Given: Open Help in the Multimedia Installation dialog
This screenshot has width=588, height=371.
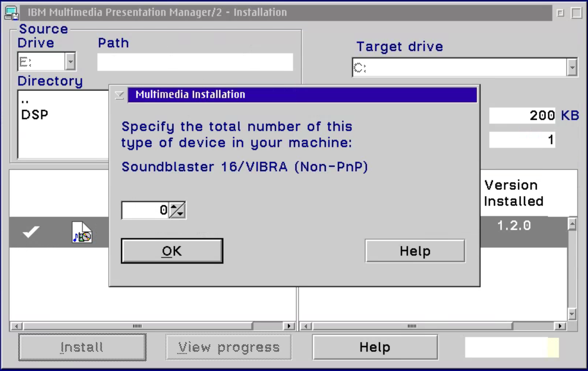Looking at the screenshot, I should (415, 251).
